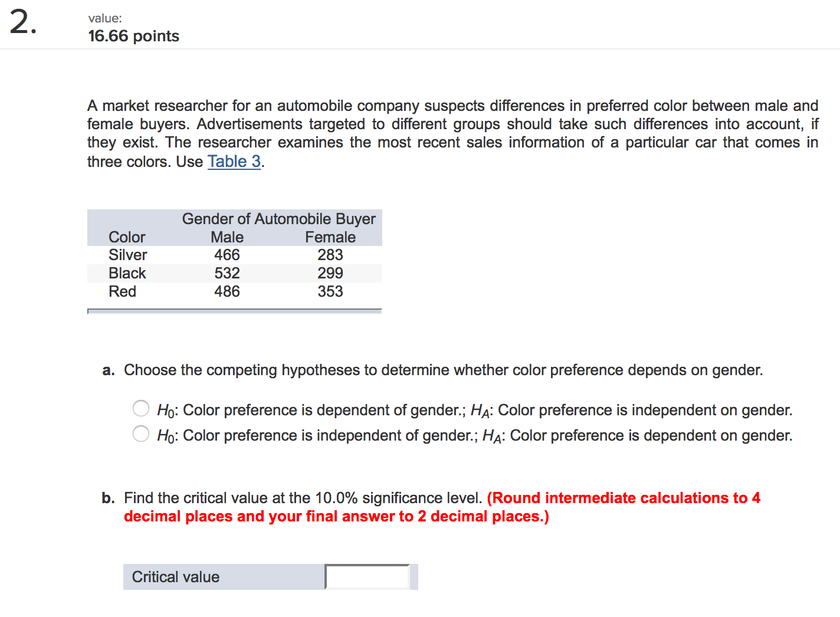Click the Critical value input box
Screen dimensions: 840x617
tap(367, 577)
